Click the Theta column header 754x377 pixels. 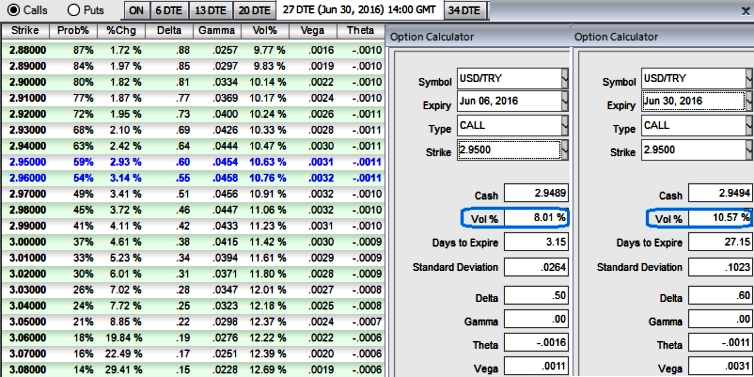pos(361,31)
